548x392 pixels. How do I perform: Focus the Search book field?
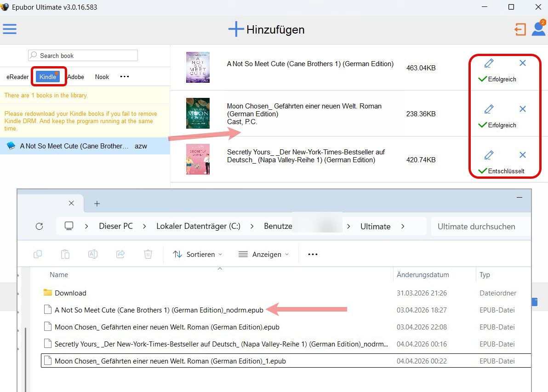pos(83,56)
